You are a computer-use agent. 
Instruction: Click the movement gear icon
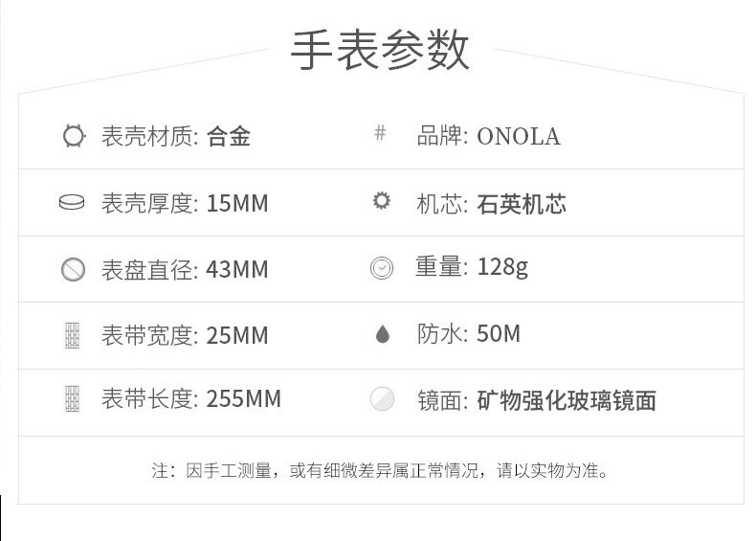coord(382,201)
